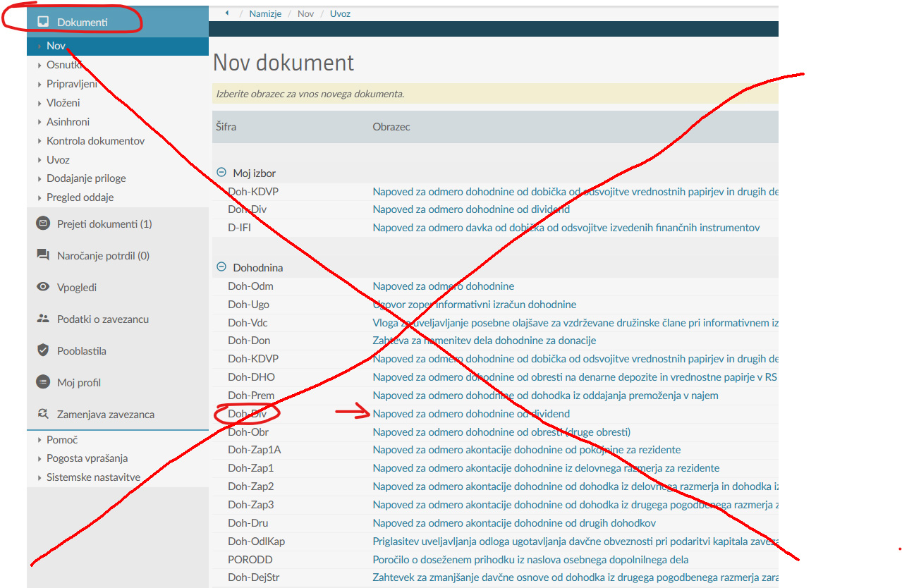The image size is (902, 588).
Task: Click the Doh-Ugo code cell
Action: (x=248, y=305)
